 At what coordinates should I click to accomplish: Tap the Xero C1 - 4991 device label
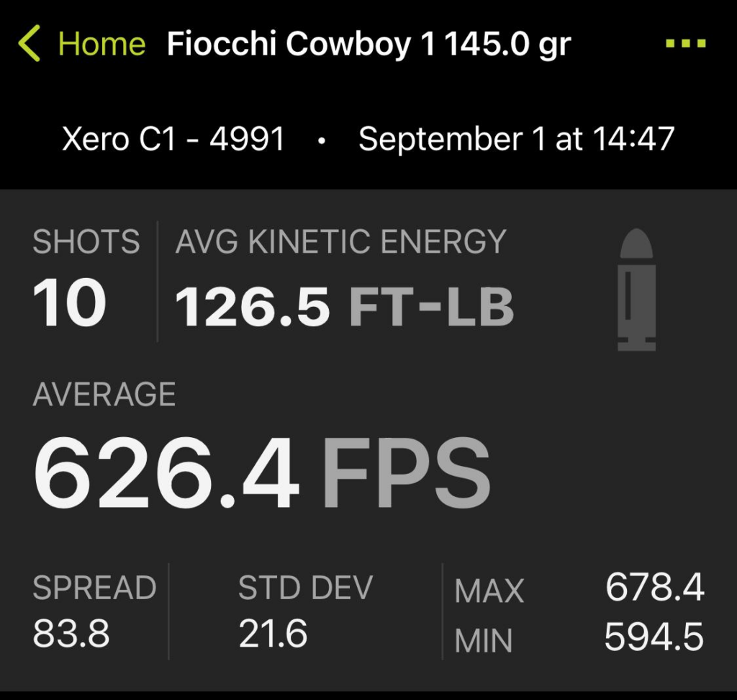[173, 138]
